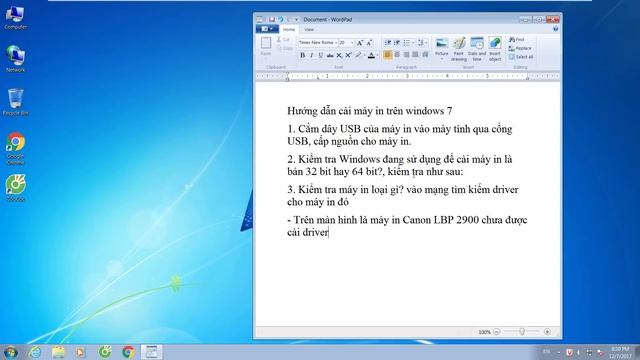Open the Picture dropdown arrow

441,59
